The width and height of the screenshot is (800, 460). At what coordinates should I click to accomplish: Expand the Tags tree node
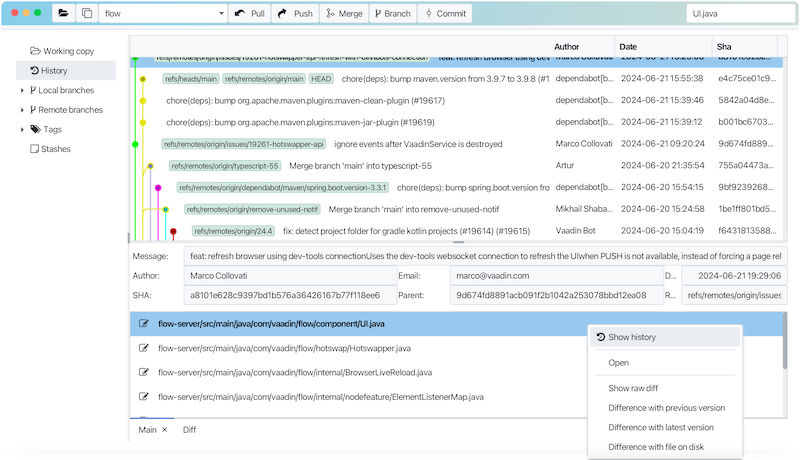(22, 129)
